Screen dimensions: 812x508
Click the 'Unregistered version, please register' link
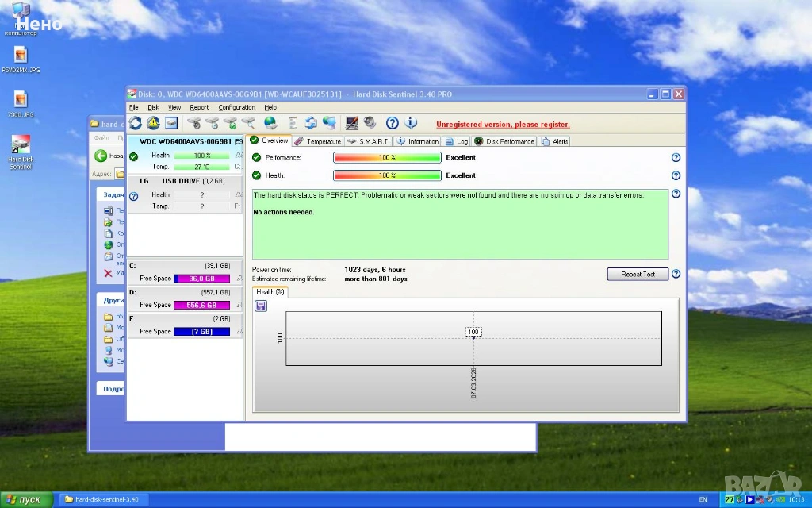[503, 125]
